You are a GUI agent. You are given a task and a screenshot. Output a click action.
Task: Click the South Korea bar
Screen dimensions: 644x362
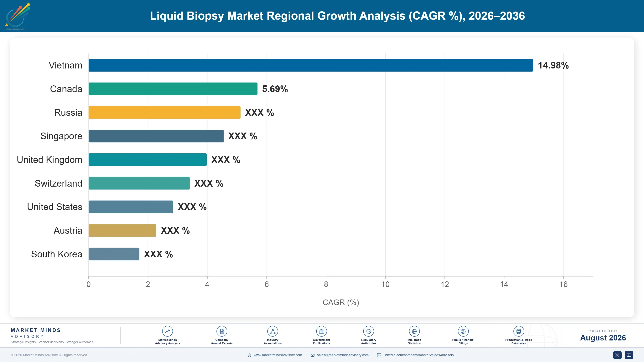(114, 254)
